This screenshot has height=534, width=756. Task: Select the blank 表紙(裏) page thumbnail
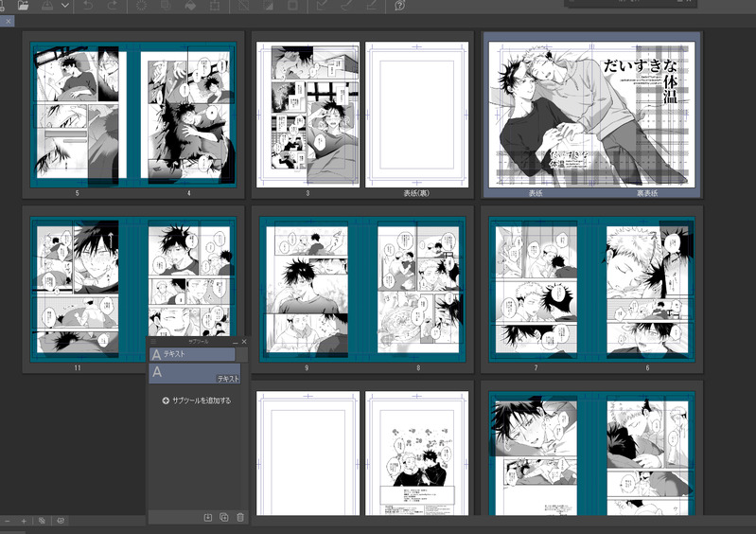[x=417, y=115]
